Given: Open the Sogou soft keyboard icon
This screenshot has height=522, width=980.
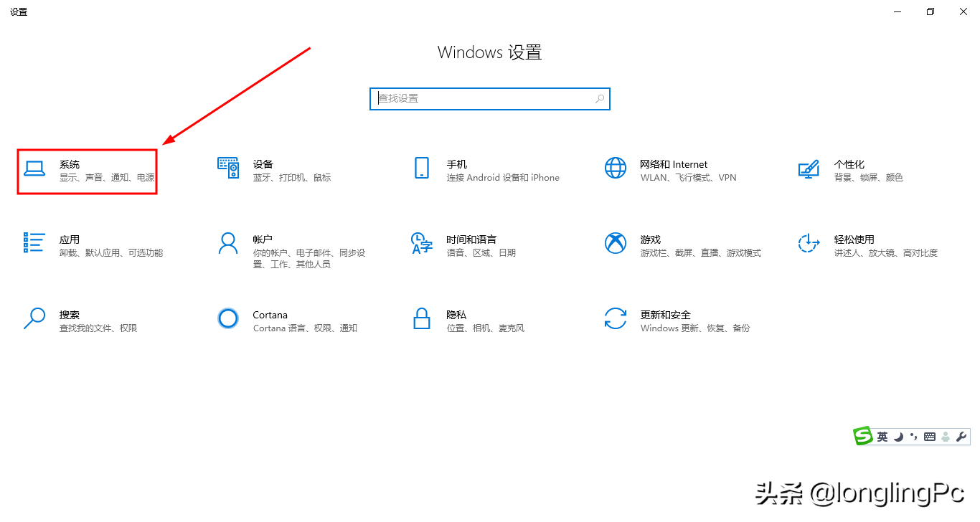Looking at the screenshot, I should click(x=930, y=436).
